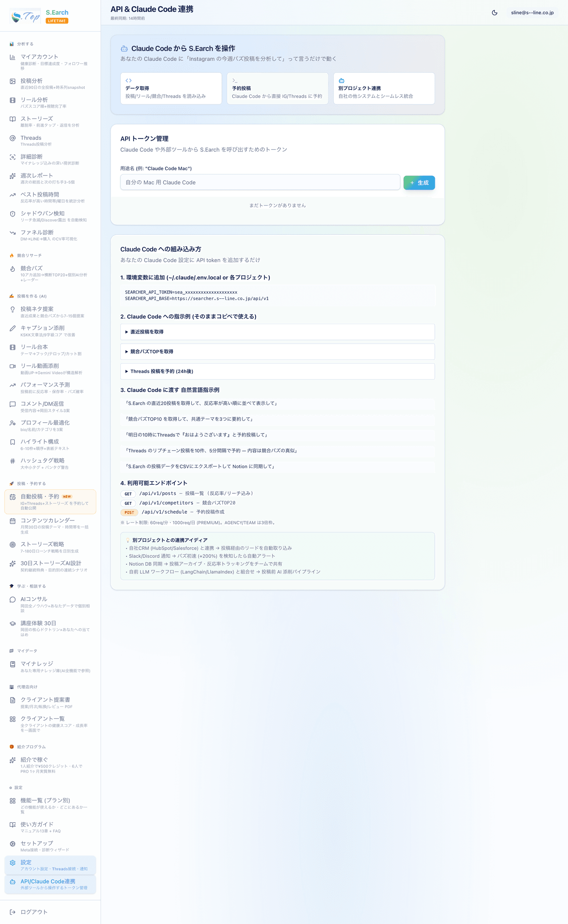568x924 pixels.
Task: Click the ログアウト exit icon
Action: pos(12,912)
